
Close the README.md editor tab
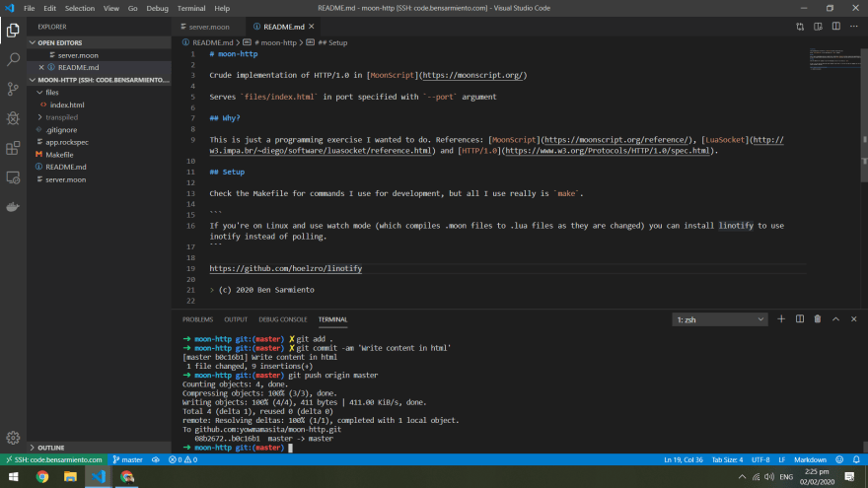[312, 27]
